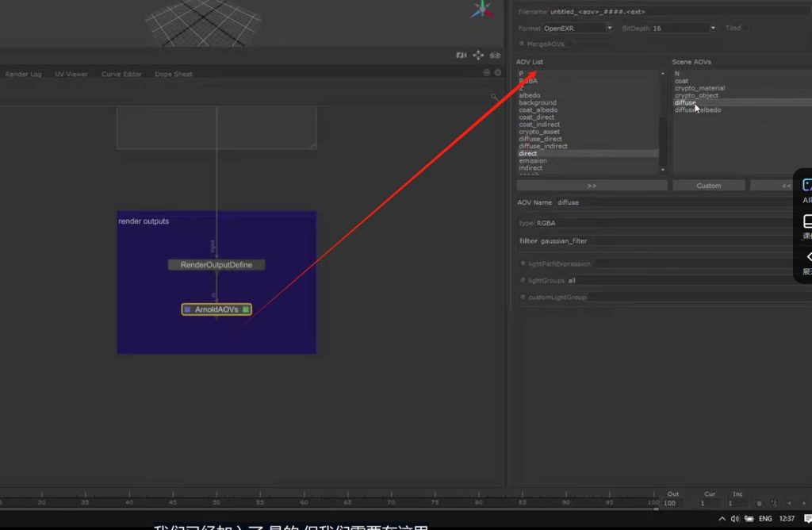Open the UV Viewer tab

(71, 75)
